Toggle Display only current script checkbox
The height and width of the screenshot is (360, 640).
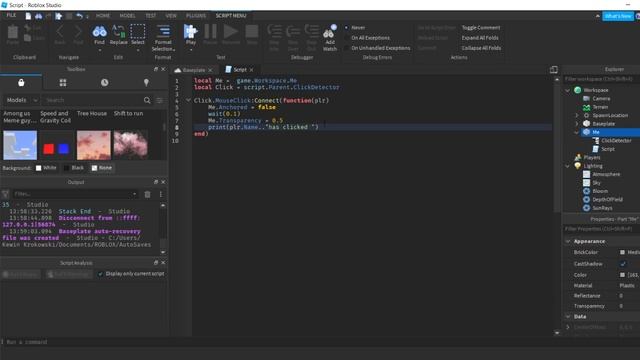click(x=100, y=274)
